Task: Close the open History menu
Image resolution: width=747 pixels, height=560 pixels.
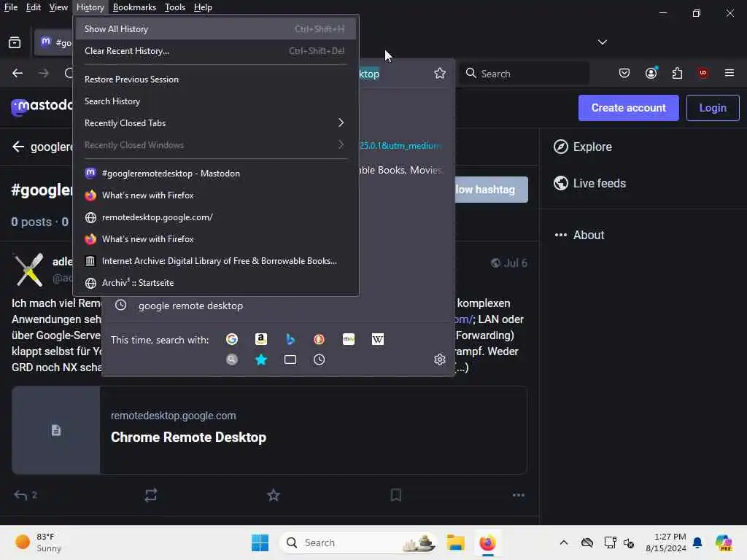Action: tap(90, 7)
